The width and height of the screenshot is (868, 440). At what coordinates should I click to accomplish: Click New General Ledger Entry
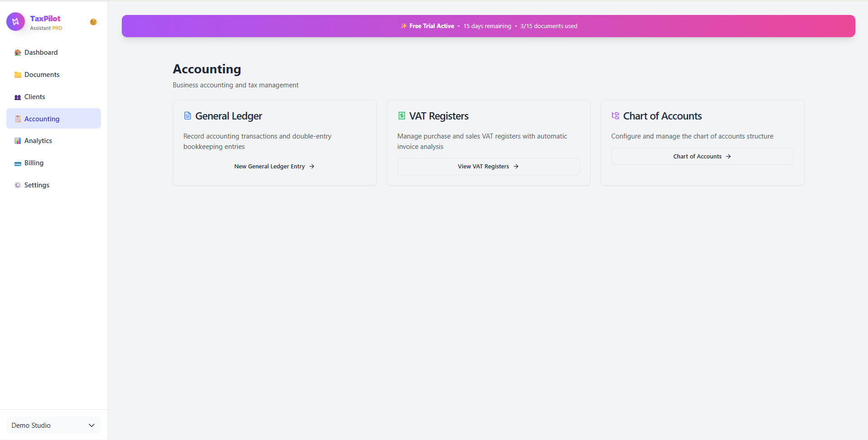(x=274, y=166)
